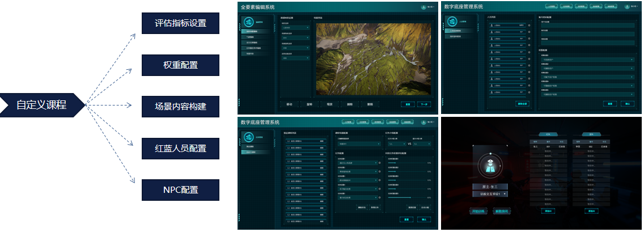Click the user avatar in bottom-left 数字底座管理系统 header
Image resolution: width=644 pixels, height=232 pixels.
(423, 122)
